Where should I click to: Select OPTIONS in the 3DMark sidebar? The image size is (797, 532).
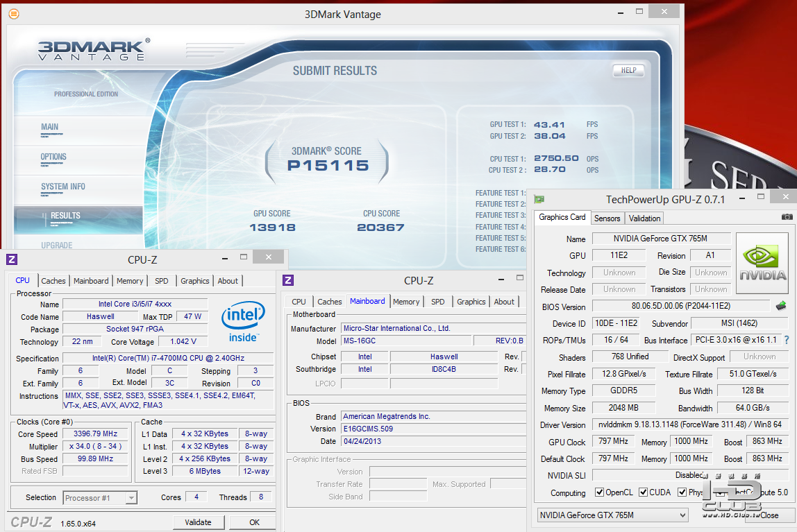53,157
